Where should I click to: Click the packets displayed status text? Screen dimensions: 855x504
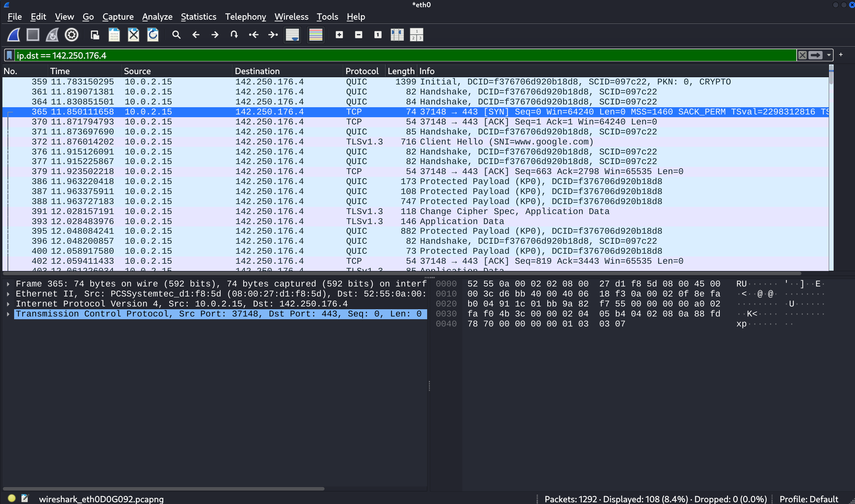click(x=656, y=499)
